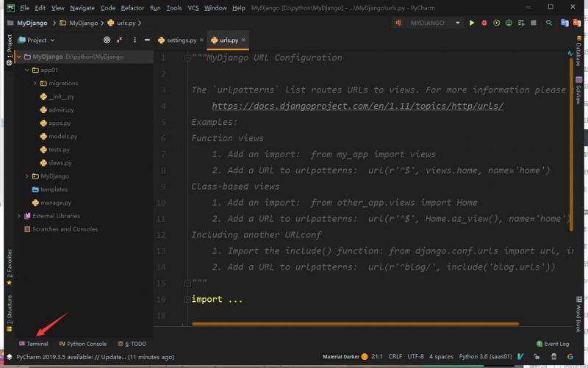Viewport: 588px width, 368px height.
Task: Click tool window toggle at bottom-left corner
Action: click(x=10, y=357)
